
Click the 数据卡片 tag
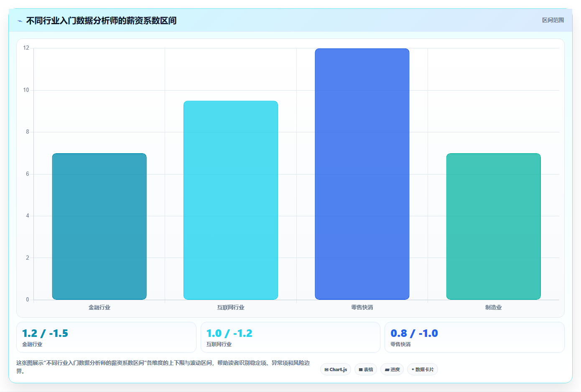[423, 369]
